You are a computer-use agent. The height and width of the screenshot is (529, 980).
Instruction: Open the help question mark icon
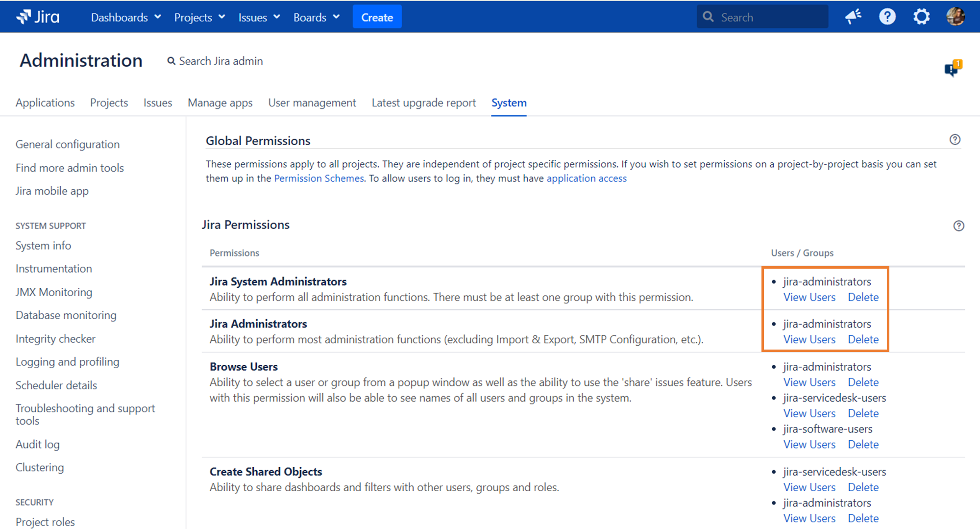887,16
